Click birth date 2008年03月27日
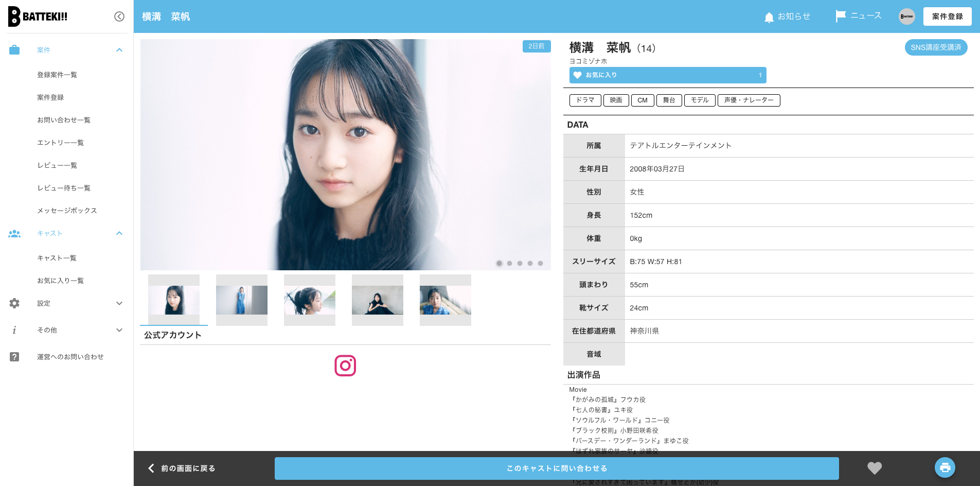Image resolution: width=980 pixels, height=486 pixels. [x=657, y=169]
